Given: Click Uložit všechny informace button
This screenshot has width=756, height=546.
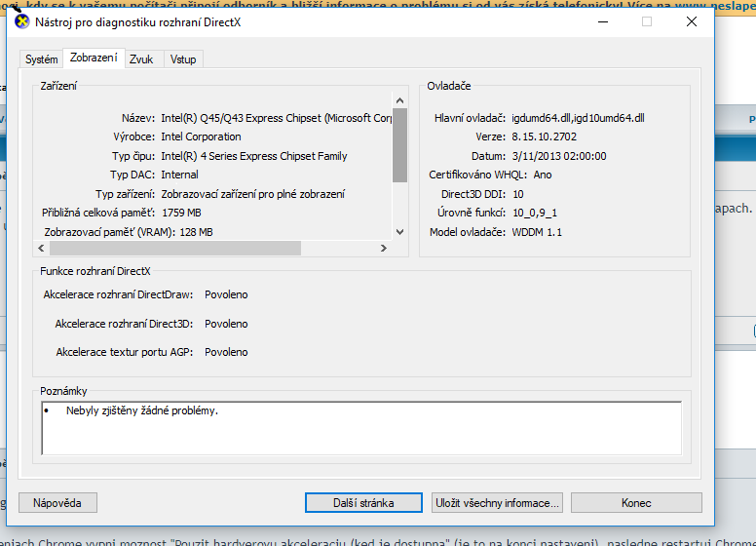Looking at the screenshot, I should tap(497, 503).
